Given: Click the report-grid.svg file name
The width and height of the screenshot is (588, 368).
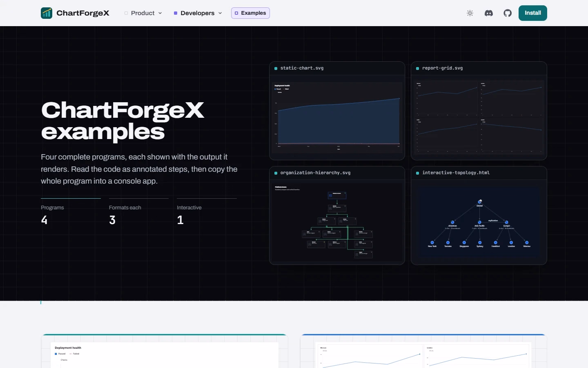Looking at the screenshot, I should (442, 68).
